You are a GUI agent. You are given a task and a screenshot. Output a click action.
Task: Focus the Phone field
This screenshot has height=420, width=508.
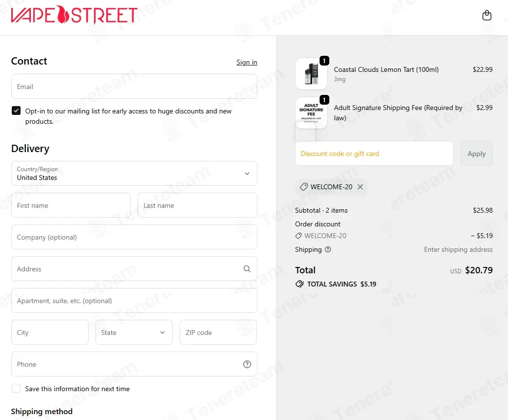point(134,364)
